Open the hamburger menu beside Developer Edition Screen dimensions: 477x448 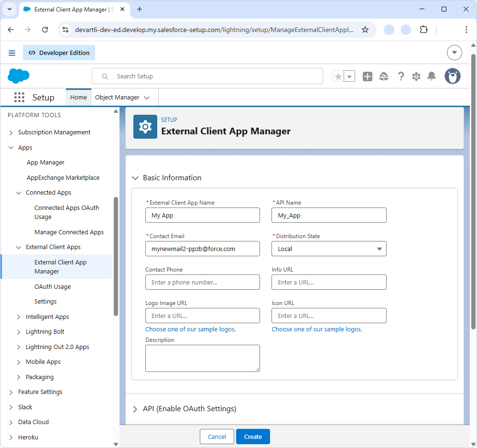pyautogui.click(x=12, y=53)
